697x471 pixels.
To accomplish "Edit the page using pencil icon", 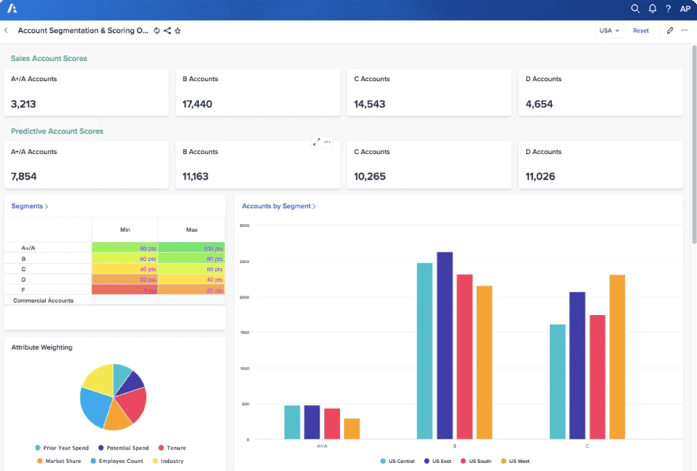I will coord(670,30).
